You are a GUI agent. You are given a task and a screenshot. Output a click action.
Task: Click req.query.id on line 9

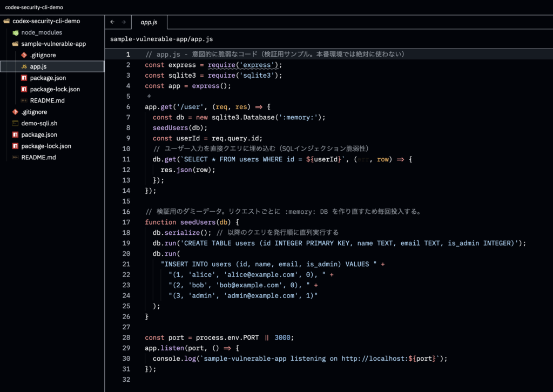pyautogui.click(x=235, y=138)
